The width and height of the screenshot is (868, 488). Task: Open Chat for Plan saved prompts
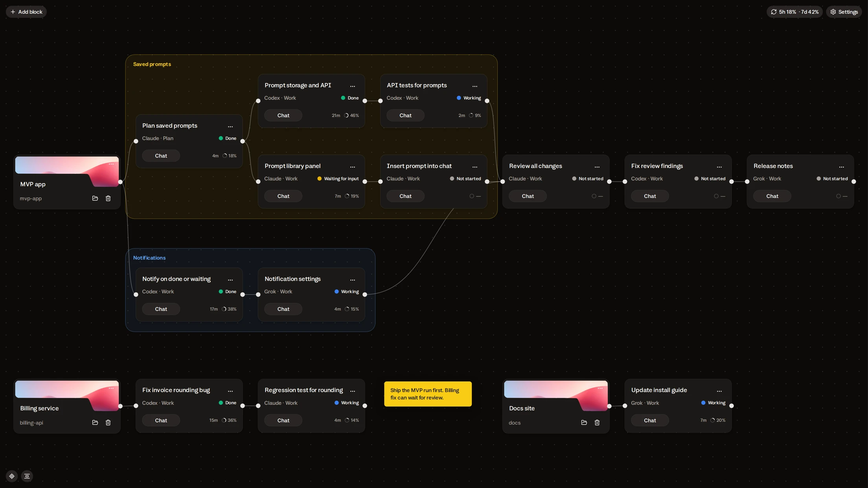(161, 156)
